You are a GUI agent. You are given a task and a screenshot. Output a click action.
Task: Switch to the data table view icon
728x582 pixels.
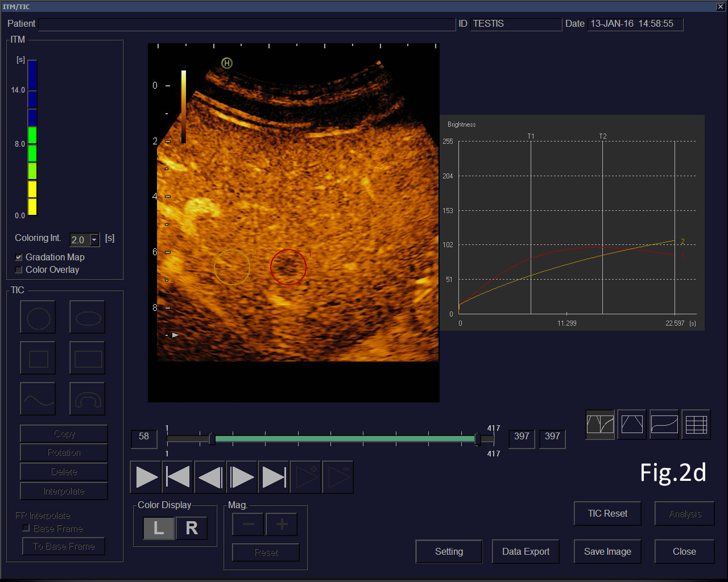696,425
